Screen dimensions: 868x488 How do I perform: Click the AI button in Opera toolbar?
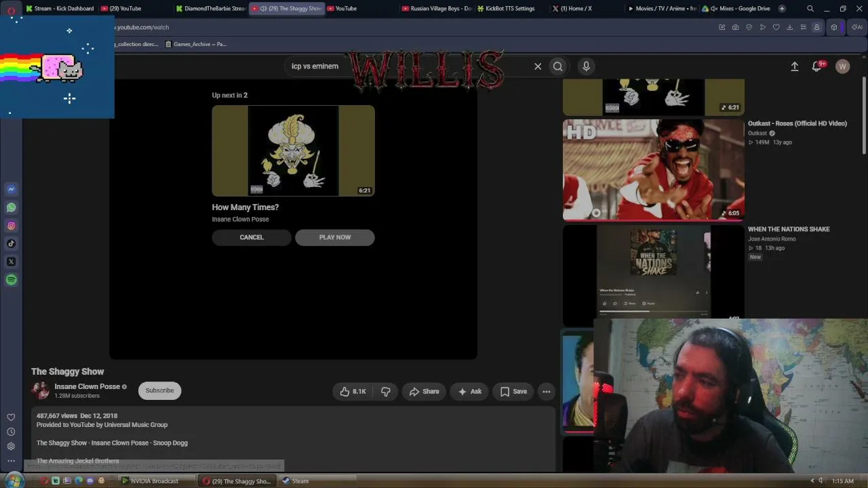point(856,27)
